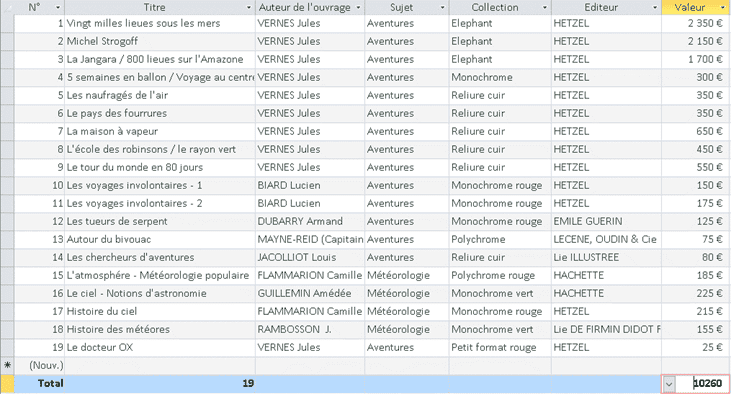The width and height of the screenshot is (731, 394).
Task: Click collection Petit format rouge
Action: pos(493,347)
